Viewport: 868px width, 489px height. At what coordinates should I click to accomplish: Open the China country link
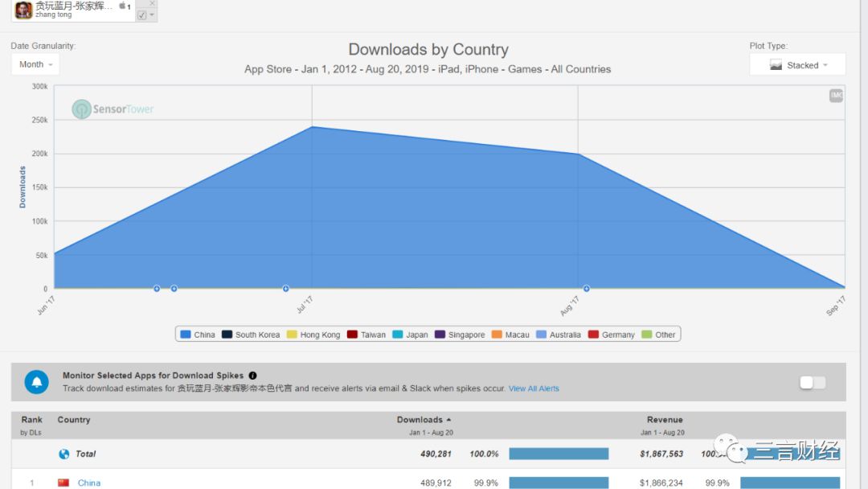coord(89,483)
